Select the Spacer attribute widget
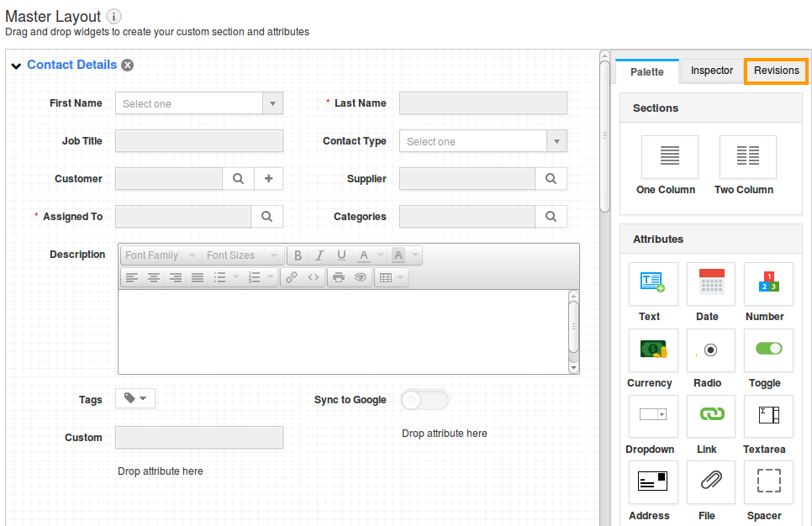This screenshot has width=812, height=526. pyautogui.click(x=767, y=481)
